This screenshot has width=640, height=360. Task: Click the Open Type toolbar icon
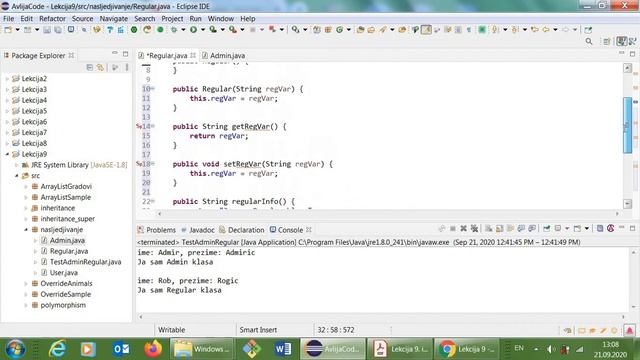[x=360, y=30]
